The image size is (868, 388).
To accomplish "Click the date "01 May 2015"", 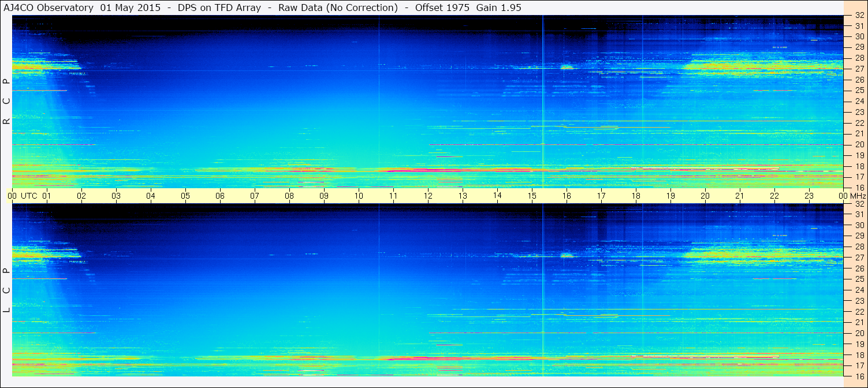I will 131,8.
